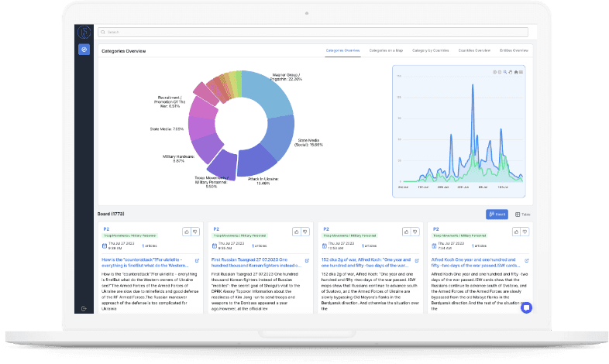Open the "How is the counterattack" article link
The width and height of the screenshot is (609, 364).
coord(145,263)
